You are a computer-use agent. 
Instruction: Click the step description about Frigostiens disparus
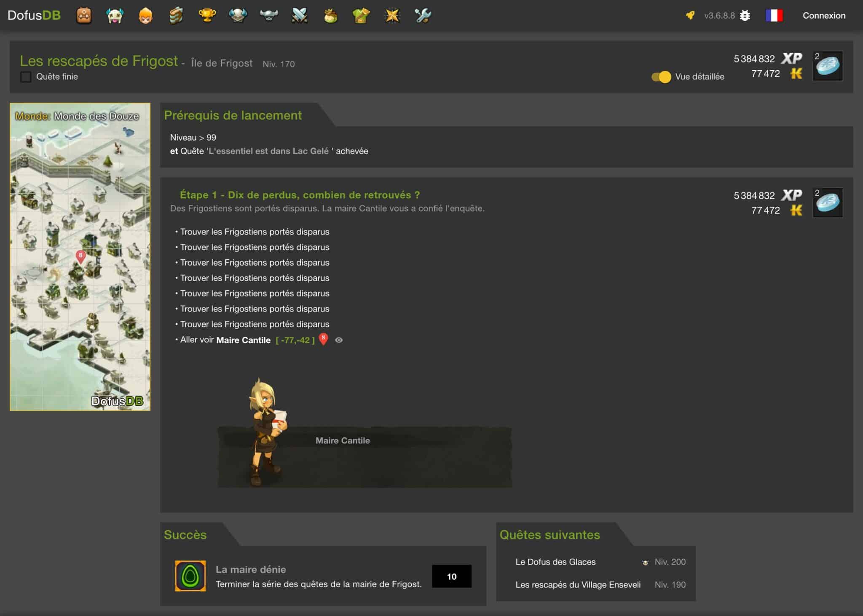(x=327, y=208)
